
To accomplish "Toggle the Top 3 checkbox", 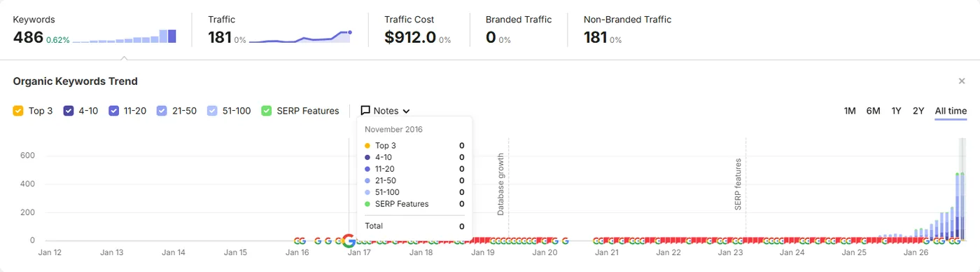I will (x=18, y=111).
